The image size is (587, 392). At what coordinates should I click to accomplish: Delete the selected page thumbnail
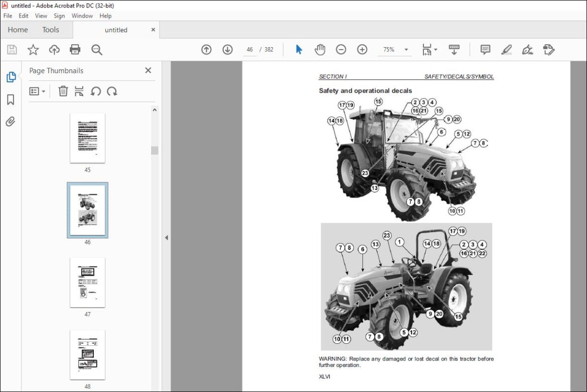[x=63, y=91]
